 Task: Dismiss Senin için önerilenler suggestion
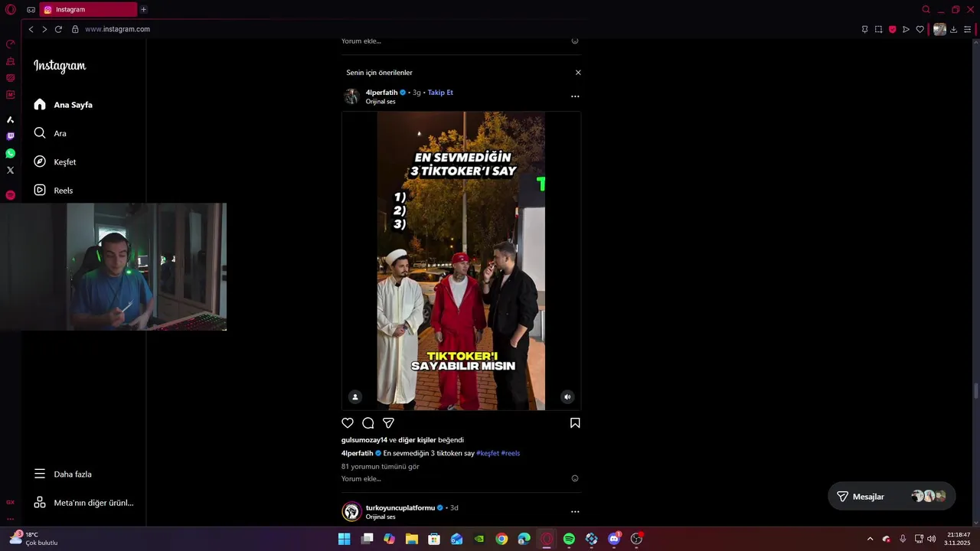[578, 73]
